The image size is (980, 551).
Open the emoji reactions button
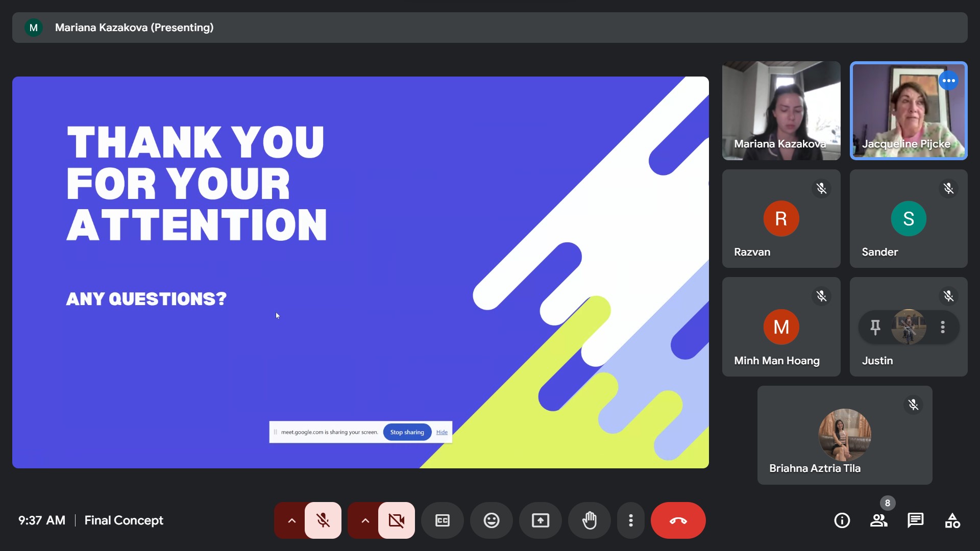(x=491, y=520)
